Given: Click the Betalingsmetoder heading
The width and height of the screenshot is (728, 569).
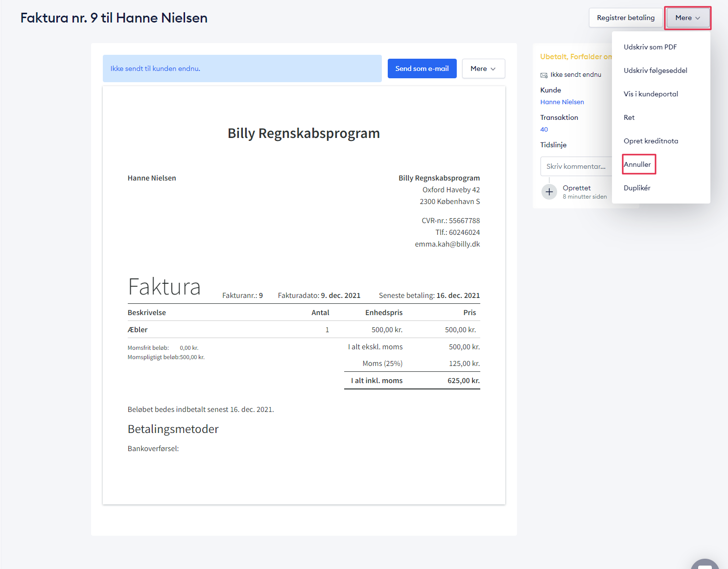Looking at the screenshot, I should point(173,429).
